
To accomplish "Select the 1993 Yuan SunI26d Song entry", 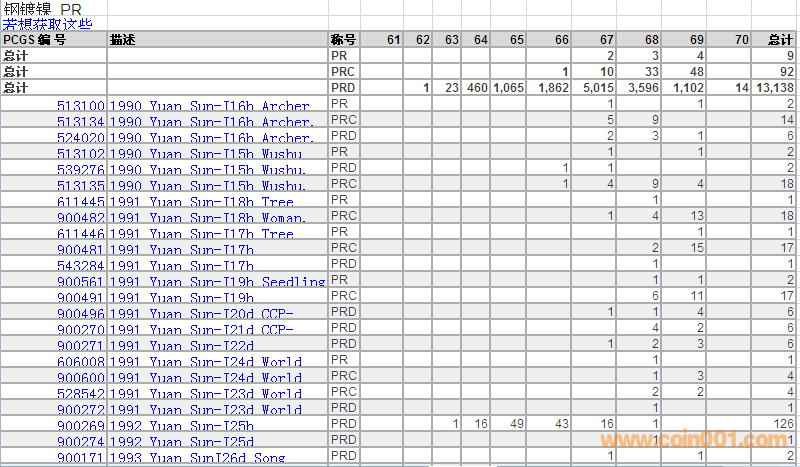I will pos(197,457).
